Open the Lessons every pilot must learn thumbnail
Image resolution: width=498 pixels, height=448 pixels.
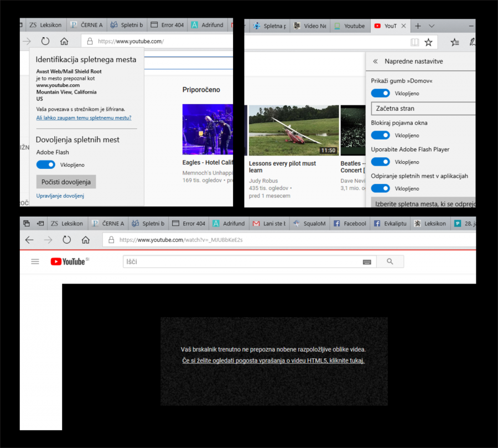coord(293,130)
